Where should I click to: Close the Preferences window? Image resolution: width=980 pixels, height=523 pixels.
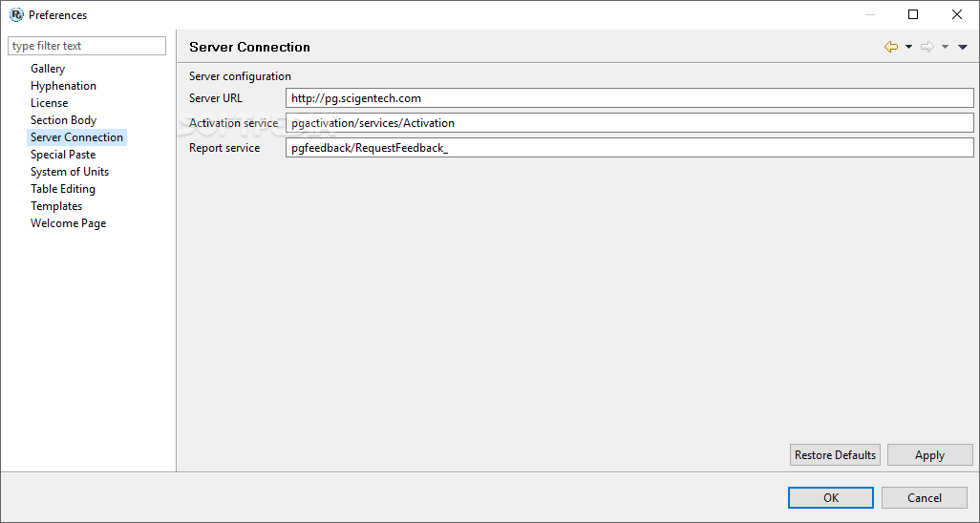click(957, 14)
